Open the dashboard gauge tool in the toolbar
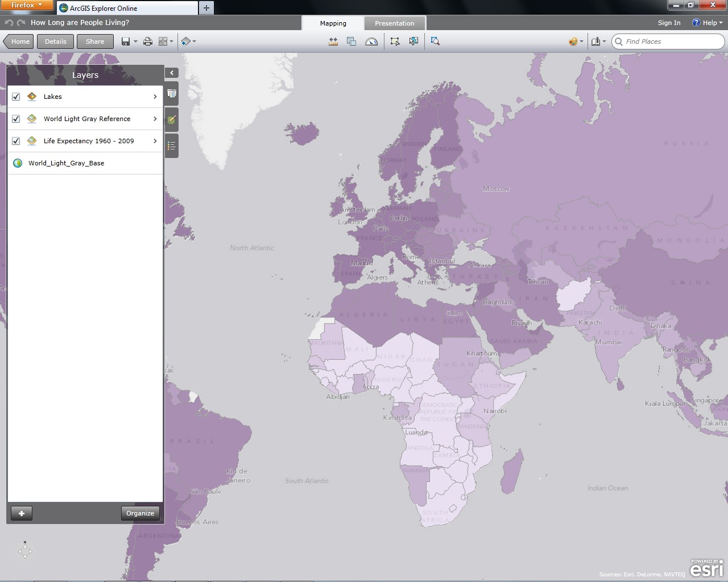 coord(371,41)
